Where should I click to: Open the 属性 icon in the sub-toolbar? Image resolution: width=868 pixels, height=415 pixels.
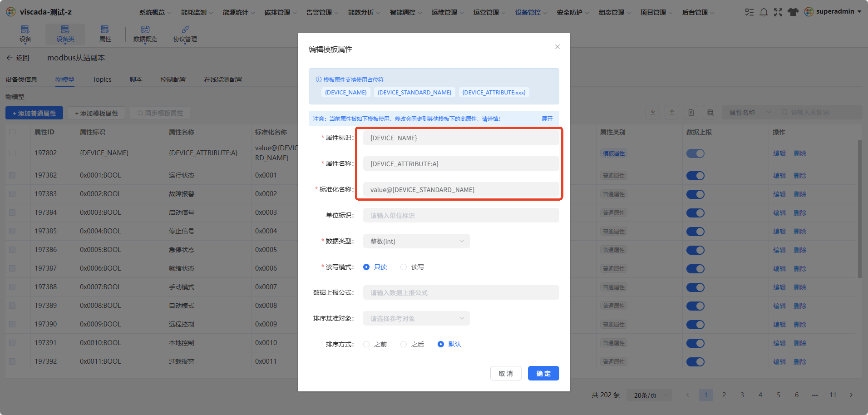[x=105, y=34]
